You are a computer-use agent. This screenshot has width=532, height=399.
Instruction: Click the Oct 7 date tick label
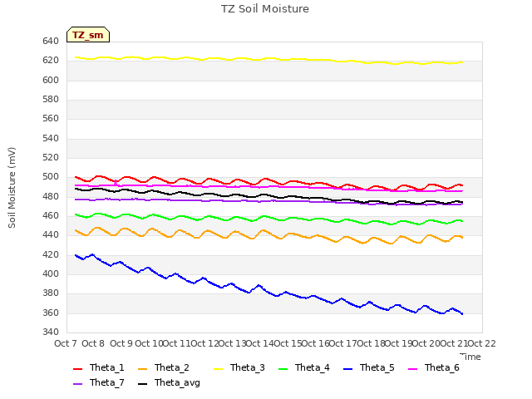tap(66, 343)
